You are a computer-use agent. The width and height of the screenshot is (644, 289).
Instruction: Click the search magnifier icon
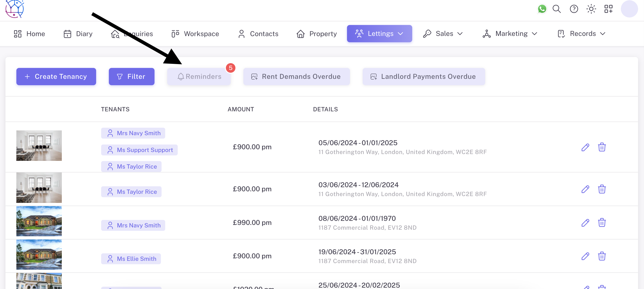557,9
